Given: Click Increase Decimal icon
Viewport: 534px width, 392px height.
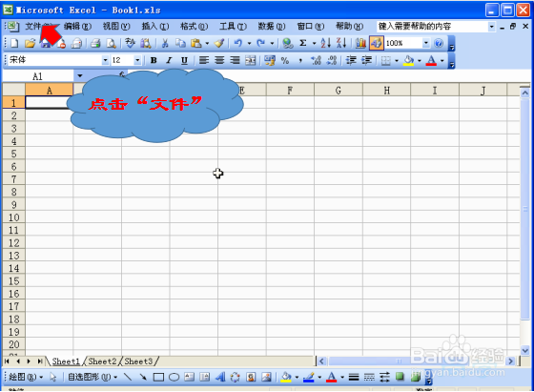Looking at the screenshot, I should click(x=316, y=61).
